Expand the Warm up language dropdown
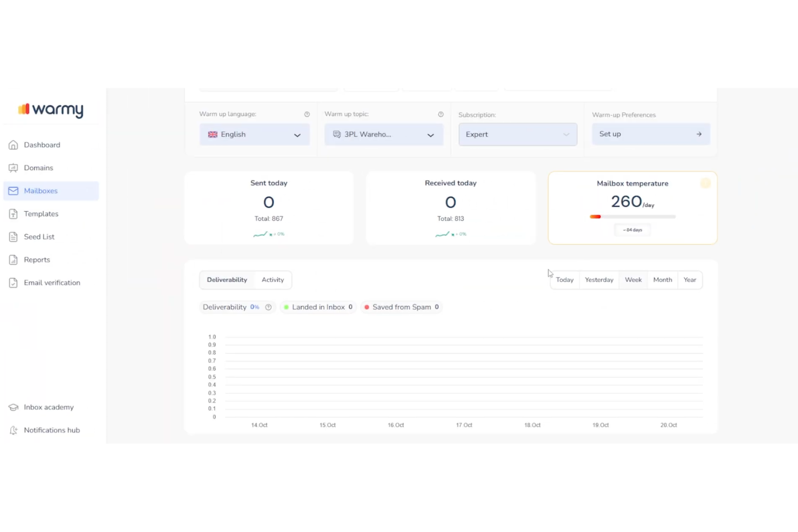Viewport: 798px width, 532px height. point(254,134)
